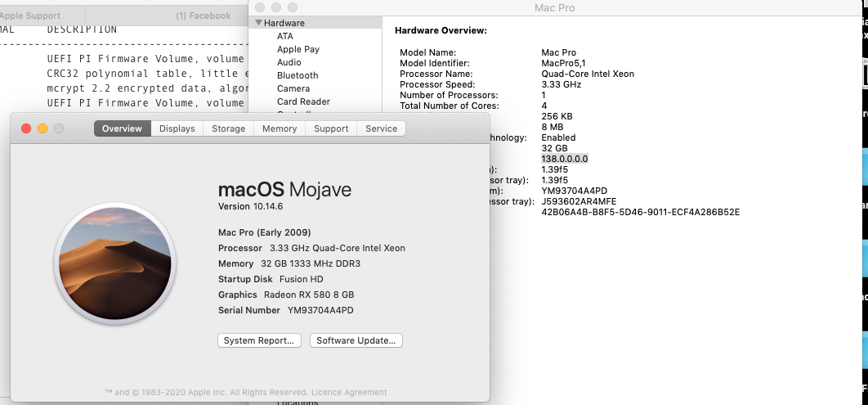Click the Mac Pro window title
868x405 pixels.
click(554, 7)
